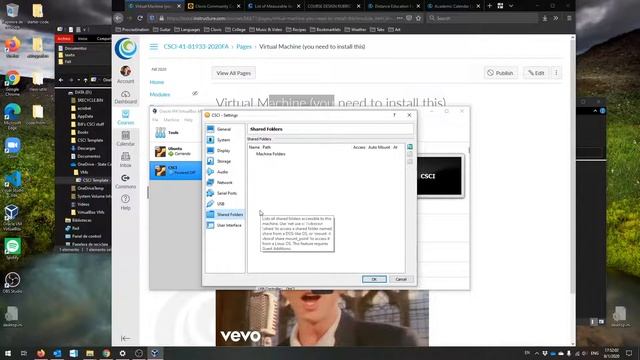Bookmark this page with star icon
The width and height of the screenshot is (640, 360).
pos(418,18)
